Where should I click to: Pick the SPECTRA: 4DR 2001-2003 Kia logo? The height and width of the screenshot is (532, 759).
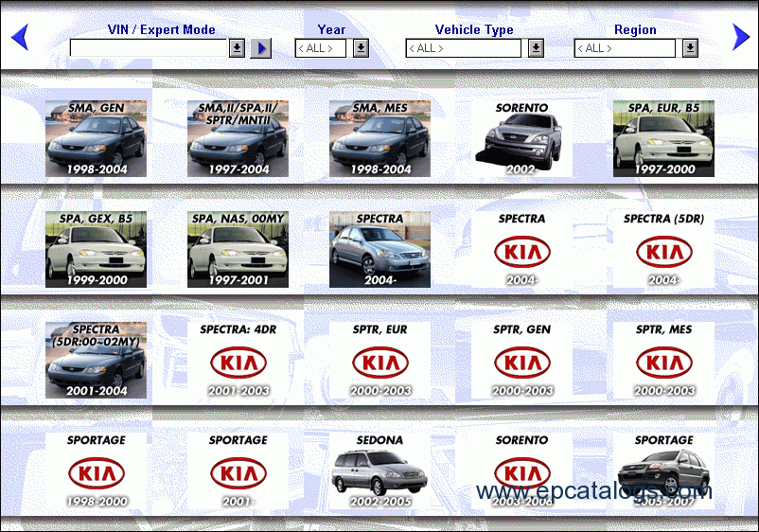(238, 363)
